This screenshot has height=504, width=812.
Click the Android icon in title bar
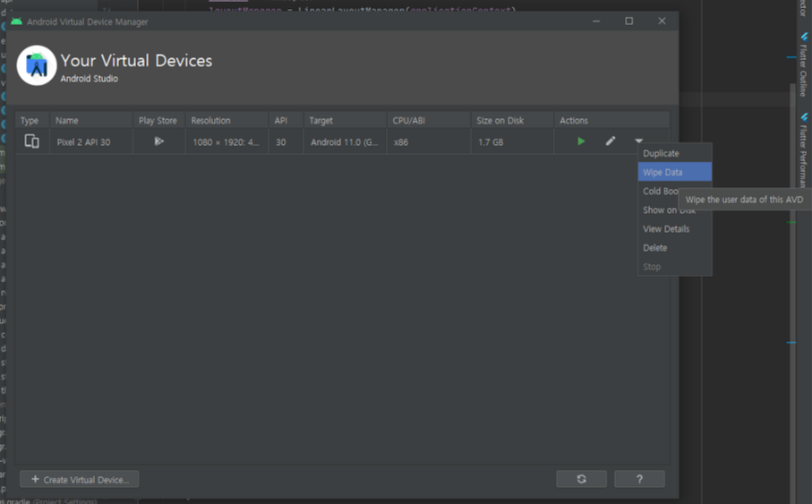pos(17,21)
